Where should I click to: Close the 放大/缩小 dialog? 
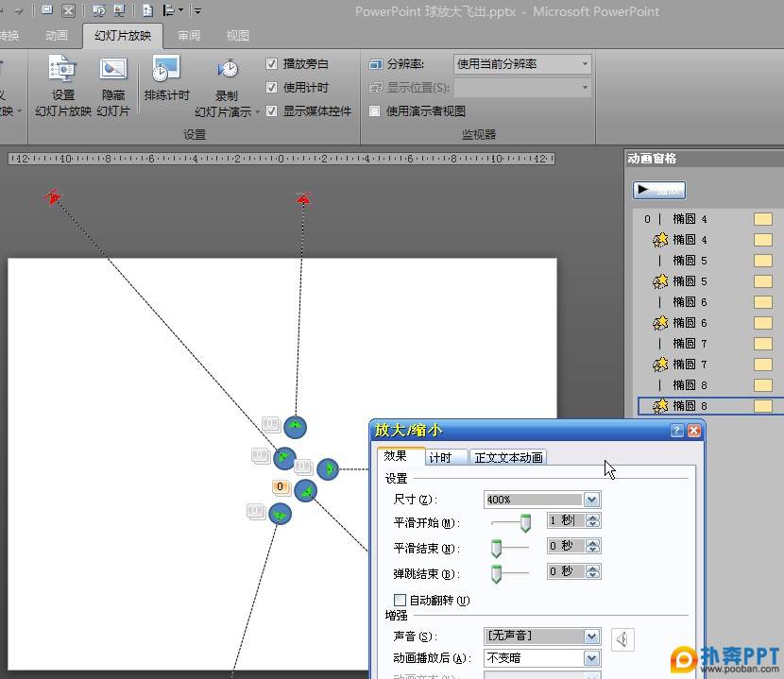click(x=694, y=430)
